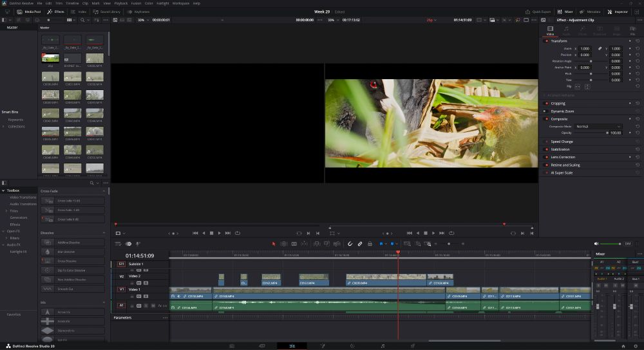This screenshot has height=350, width=644.
Task: Toggle timeline Snapping magnet icon
Action: click(350, 244)
